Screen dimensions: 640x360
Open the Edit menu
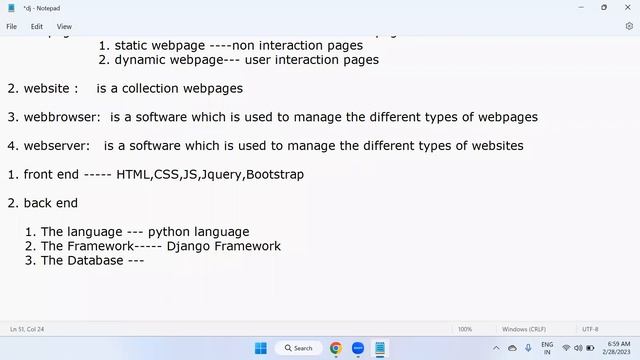[37, 27]
